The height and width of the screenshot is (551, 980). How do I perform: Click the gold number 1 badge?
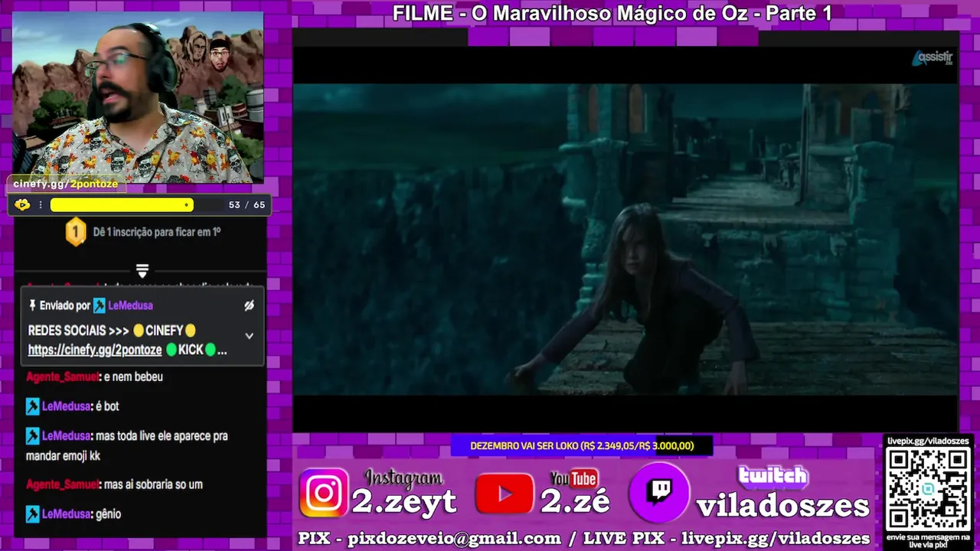point(75,231)
